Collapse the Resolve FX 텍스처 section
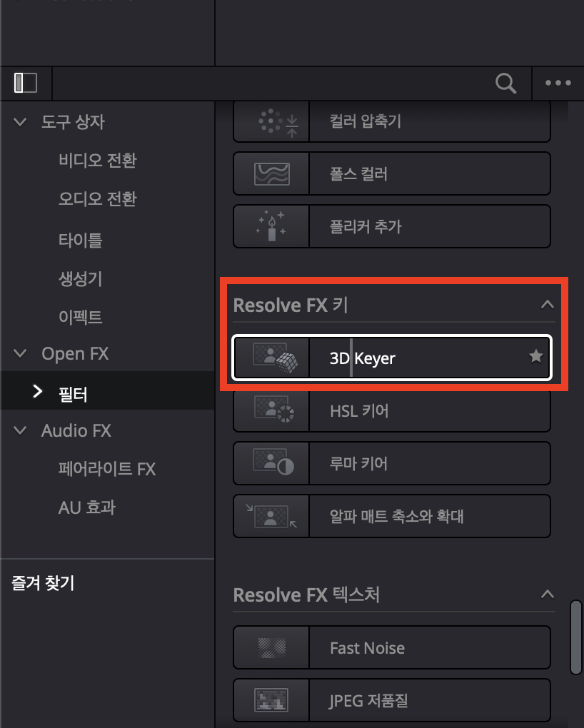This screenshot has width=584, height=728. coord(548,595)
